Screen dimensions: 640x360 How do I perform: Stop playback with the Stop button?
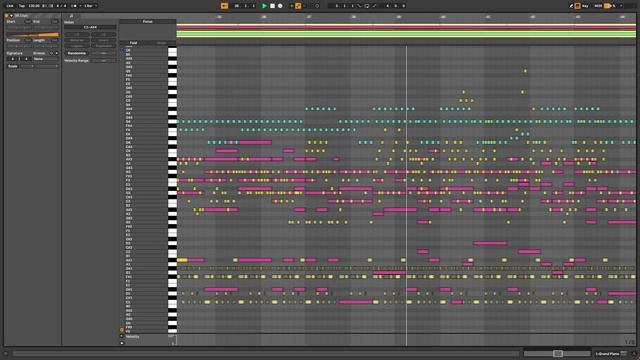pyautogui.click(x=272, y=6)
